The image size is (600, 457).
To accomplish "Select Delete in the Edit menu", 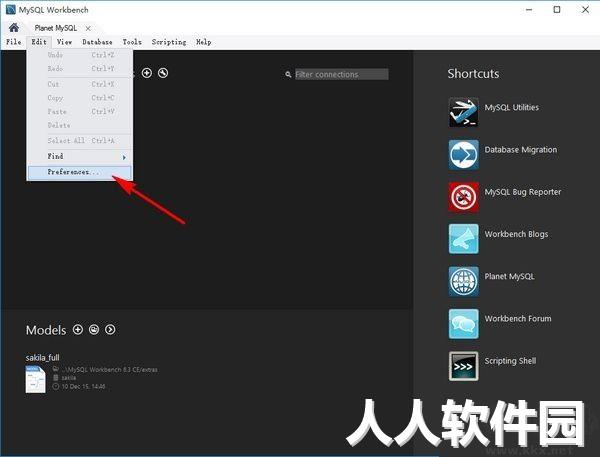I will point(80,125).
